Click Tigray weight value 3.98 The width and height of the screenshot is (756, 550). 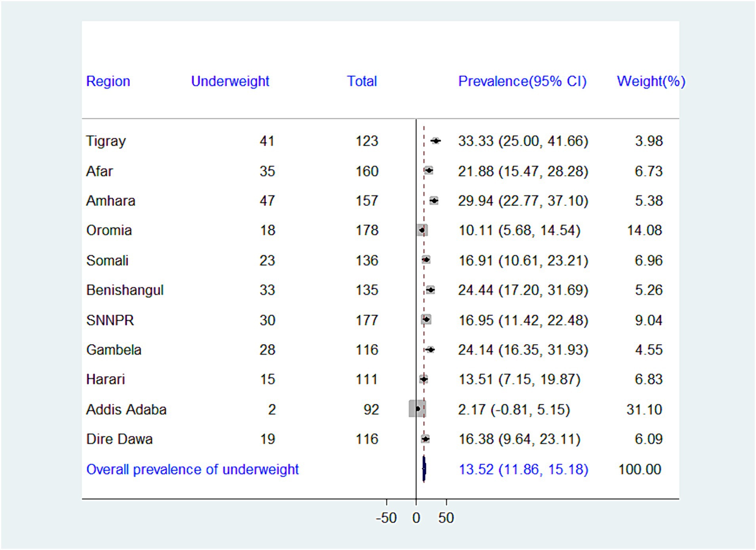click(649, 141)
